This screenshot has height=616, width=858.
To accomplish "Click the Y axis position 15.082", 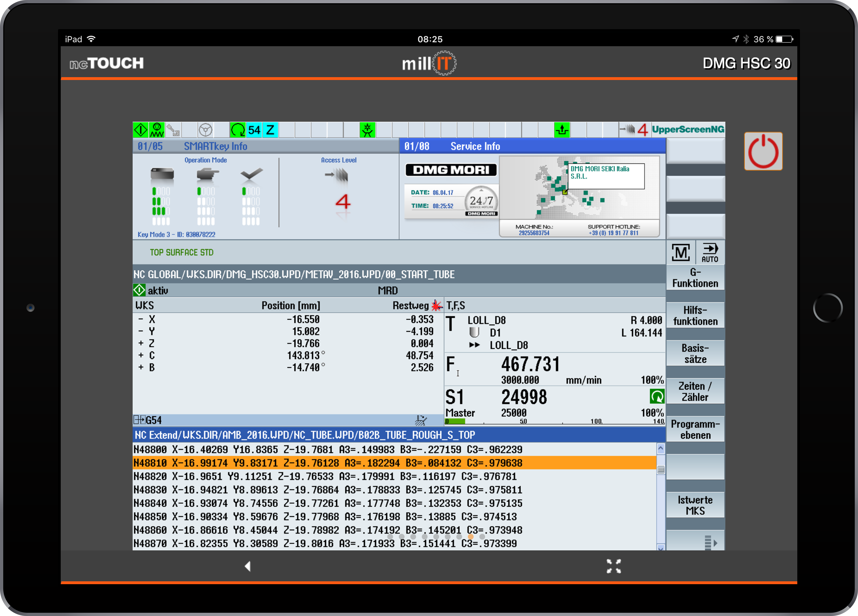I will click(x=306, y=331).
